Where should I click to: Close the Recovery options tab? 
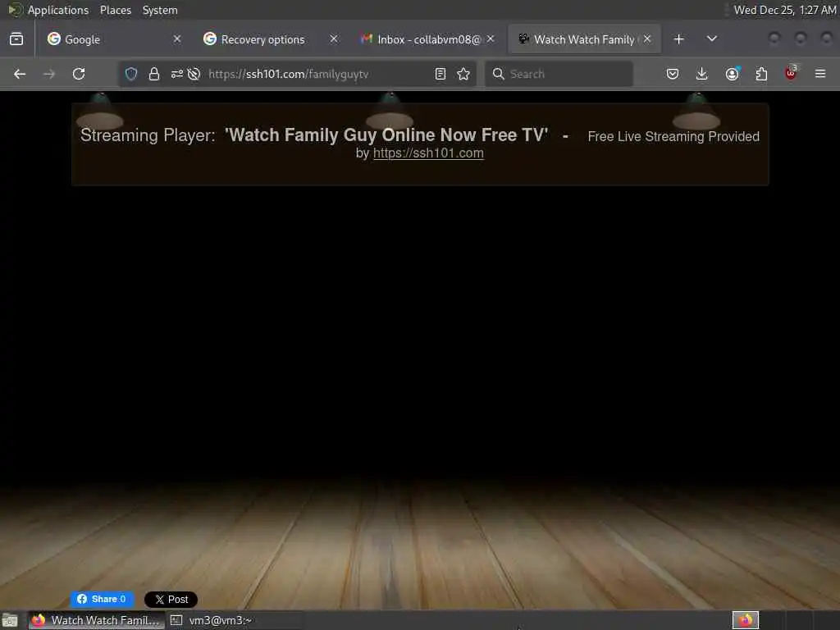point(334,39)
